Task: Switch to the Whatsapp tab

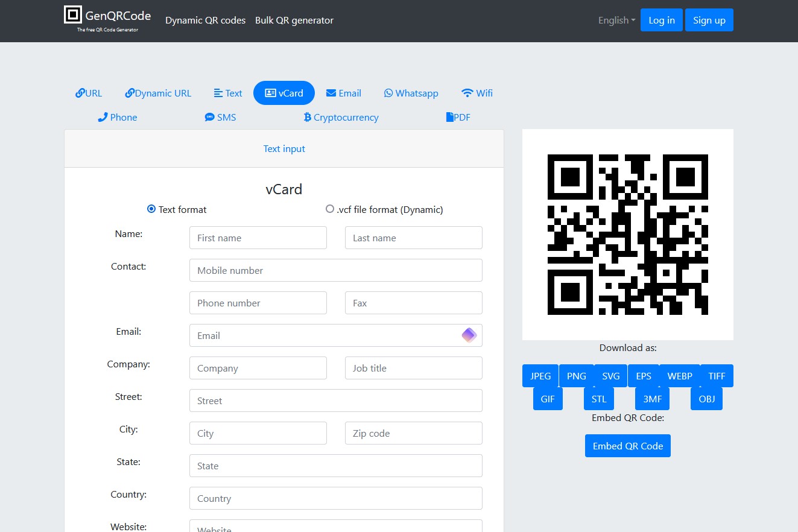Action: 411,93
